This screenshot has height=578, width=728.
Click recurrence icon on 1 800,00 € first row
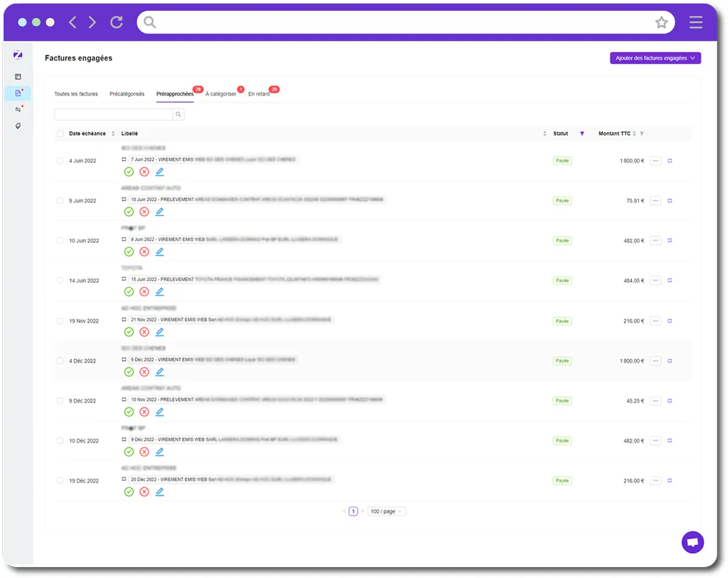click(x=670, y=161)
